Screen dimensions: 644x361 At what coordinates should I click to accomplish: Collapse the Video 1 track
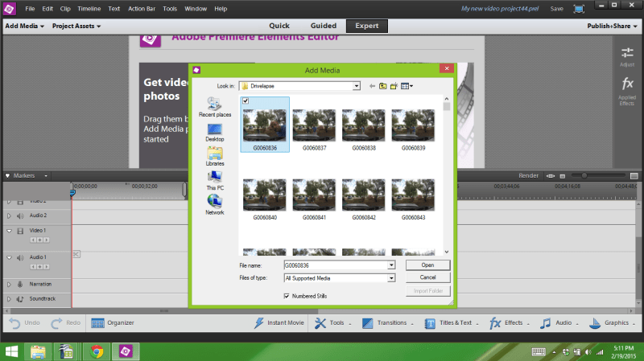[9, 231]
